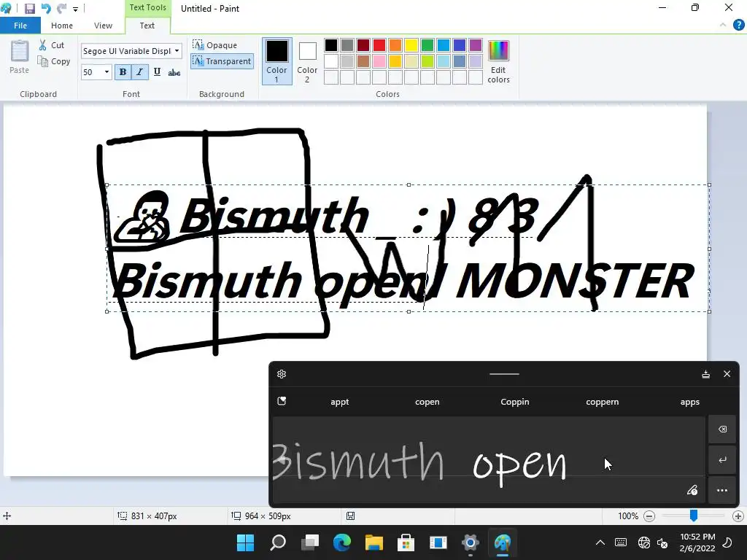Image resolution: width=747 pixels, height=560 pixels.
Task: Cut the selected text
Action: 52,45
